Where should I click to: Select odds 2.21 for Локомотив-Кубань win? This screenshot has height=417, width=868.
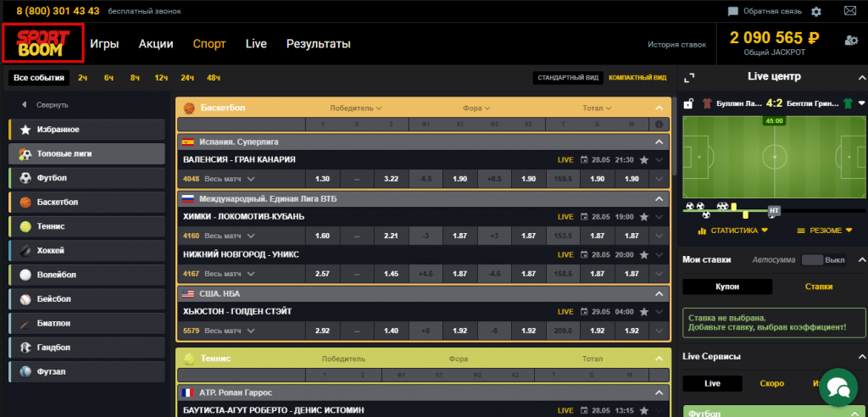391,236
